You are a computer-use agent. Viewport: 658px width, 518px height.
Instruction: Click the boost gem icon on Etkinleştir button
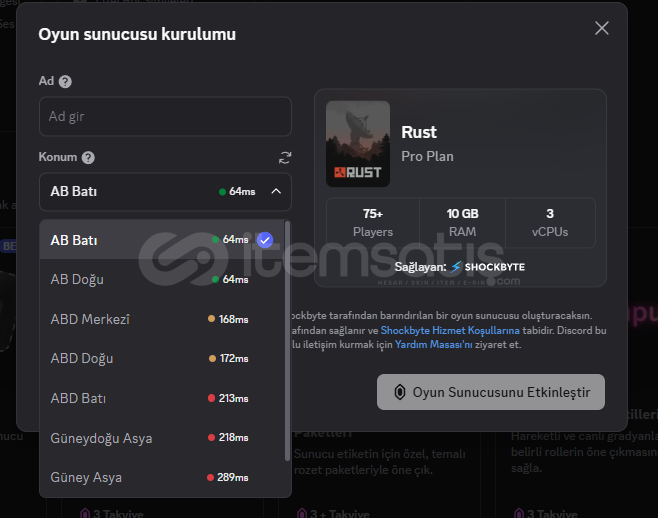(x=400, y=392)
